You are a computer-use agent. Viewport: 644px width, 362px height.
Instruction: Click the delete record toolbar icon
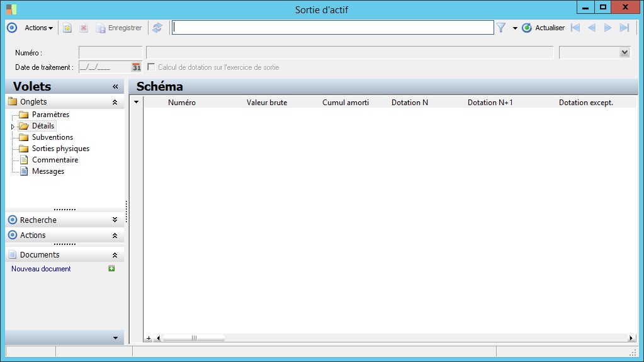tap(84, 28)
